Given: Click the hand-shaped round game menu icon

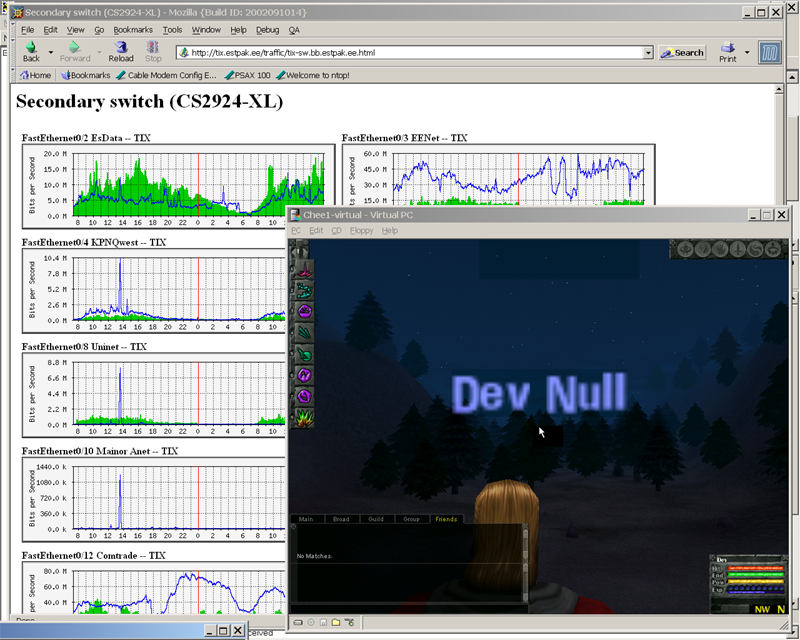Looking at the screenshot, I should pyautogui.click(x=720, y=249).
